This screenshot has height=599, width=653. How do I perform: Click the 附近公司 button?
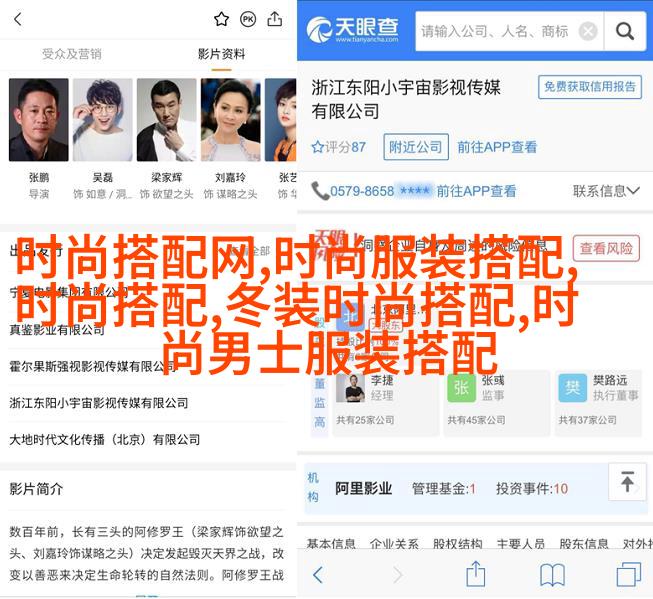tap(416, 147)
